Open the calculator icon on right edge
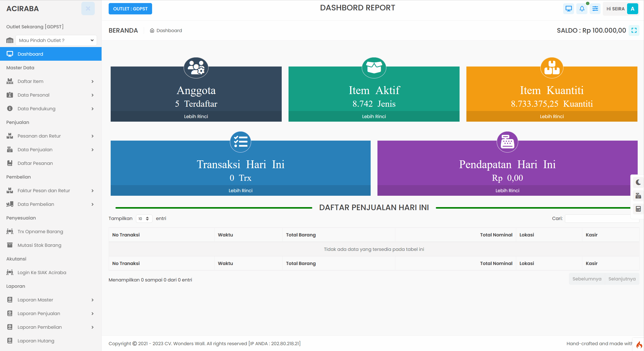 [x=638, y=209]
